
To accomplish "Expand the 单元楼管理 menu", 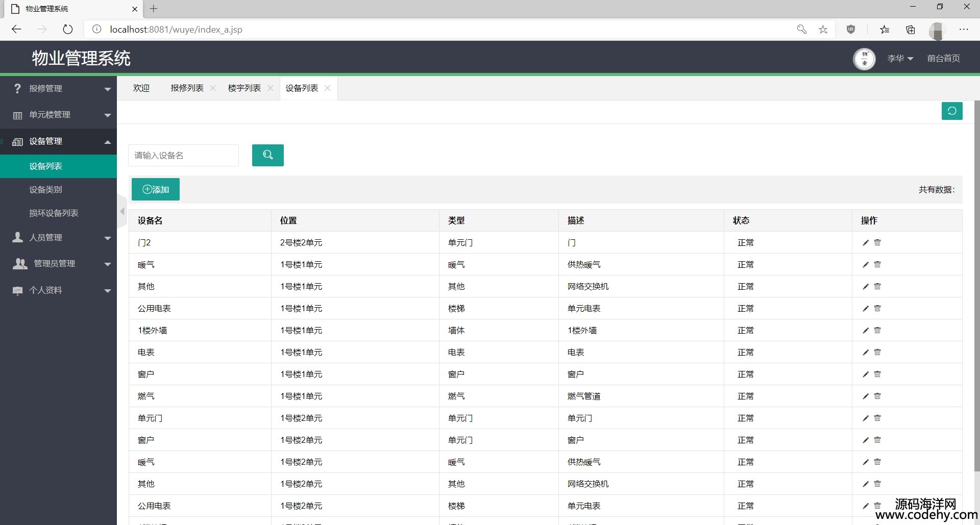I will point(58,115).
